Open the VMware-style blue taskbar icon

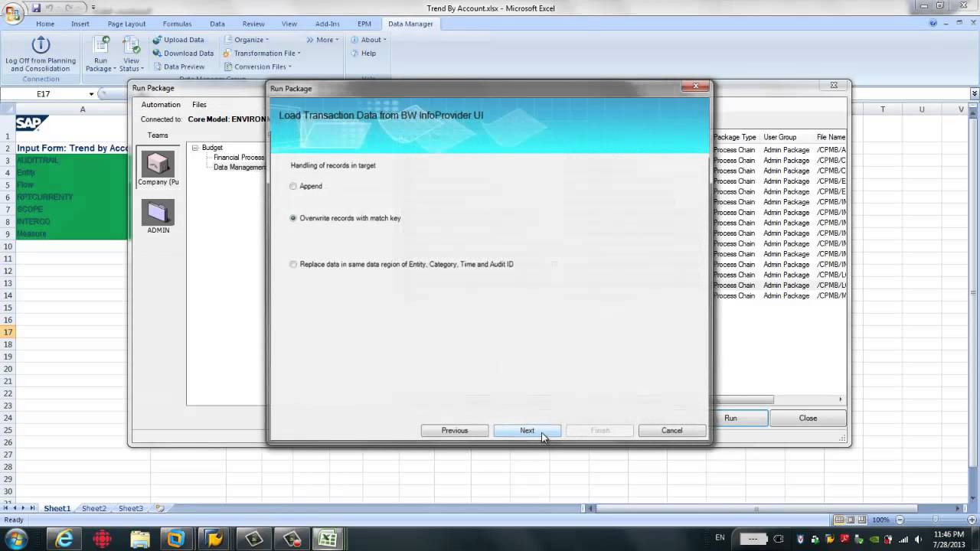(x=177, y=539)
